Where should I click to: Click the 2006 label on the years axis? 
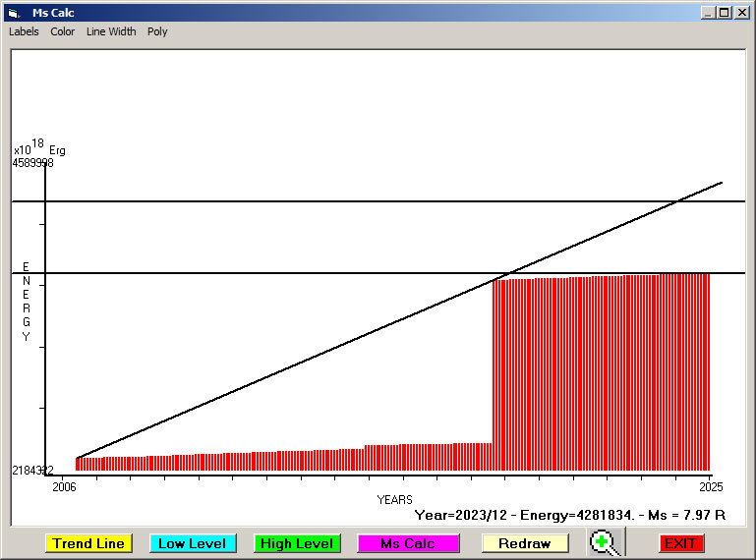[x=64, y=486]
